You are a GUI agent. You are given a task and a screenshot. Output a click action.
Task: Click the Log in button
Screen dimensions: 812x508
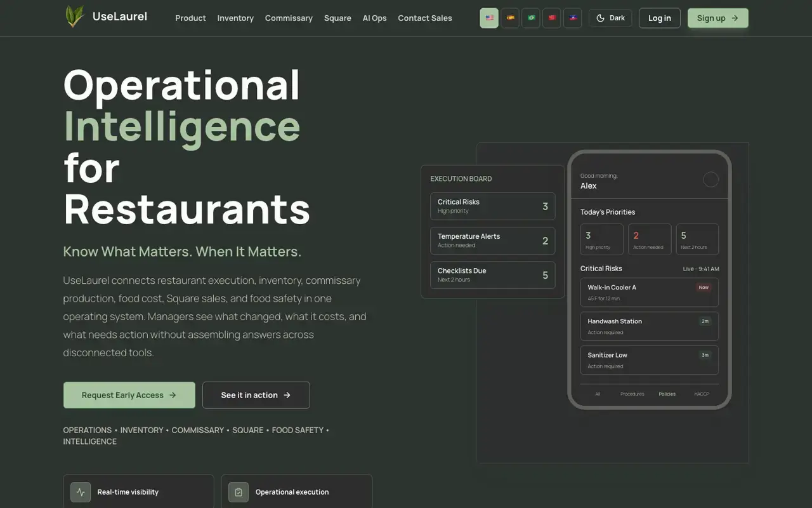coord(660,18)
